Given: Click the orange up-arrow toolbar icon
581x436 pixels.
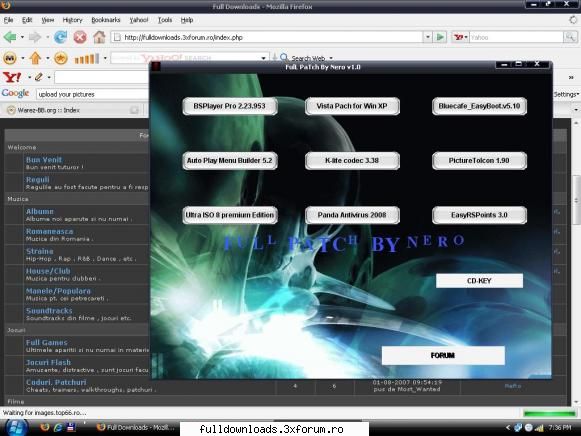Looking at the screenshot, I should [35, 58].
